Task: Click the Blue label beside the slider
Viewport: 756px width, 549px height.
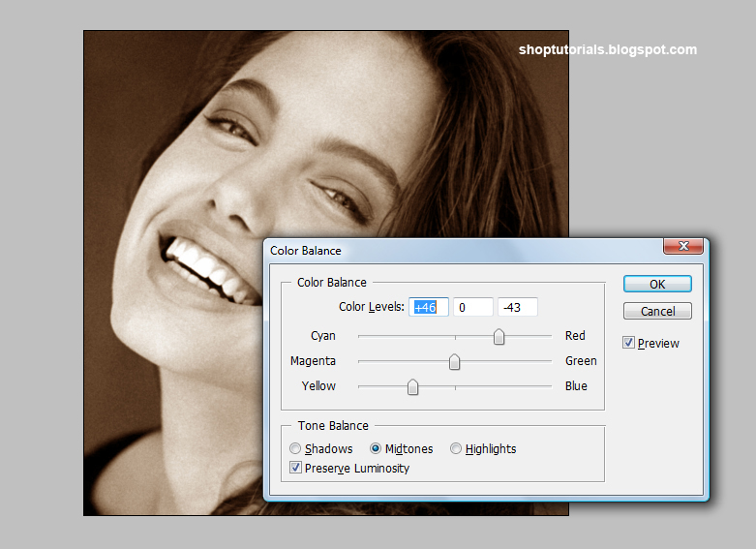Action: tap(576, 386)
